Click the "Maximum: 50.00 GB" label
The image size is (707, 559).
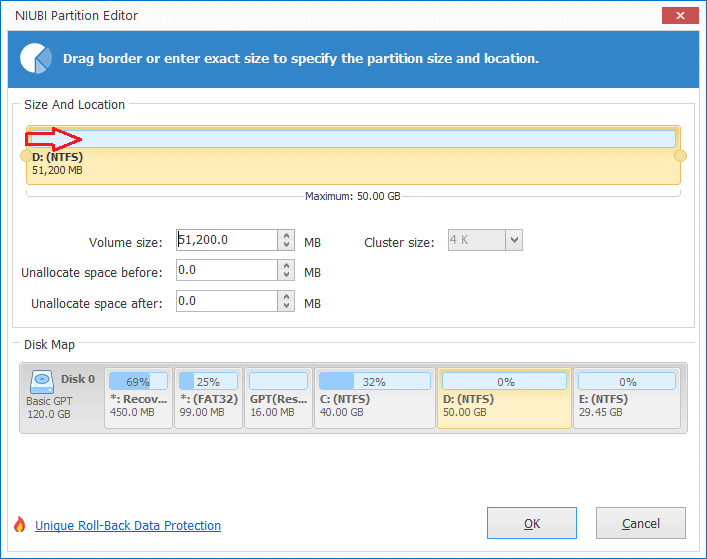[353, 197]
